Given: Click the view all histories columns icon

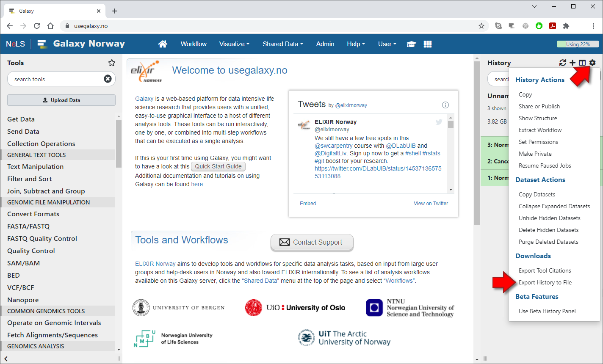Looking at the screenshot, I should 582,63.
